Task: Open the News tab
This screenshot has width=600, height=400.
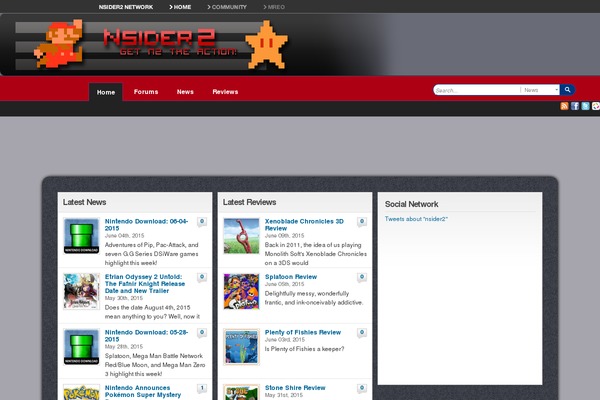Action: tap(185, 92)
